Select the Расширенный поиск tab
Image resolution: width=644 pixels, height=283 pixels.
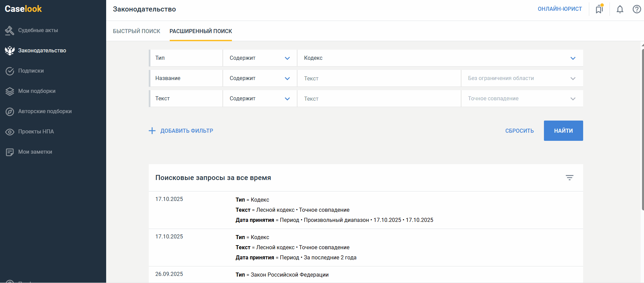(201, 31)
